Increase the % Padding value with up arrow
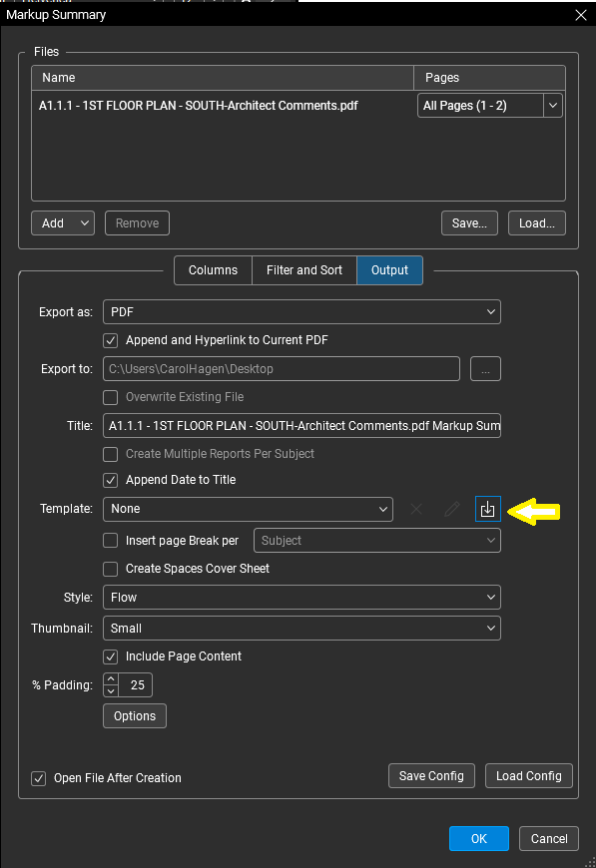This screenshot has width=596, height=868. (x=111, y=679)
